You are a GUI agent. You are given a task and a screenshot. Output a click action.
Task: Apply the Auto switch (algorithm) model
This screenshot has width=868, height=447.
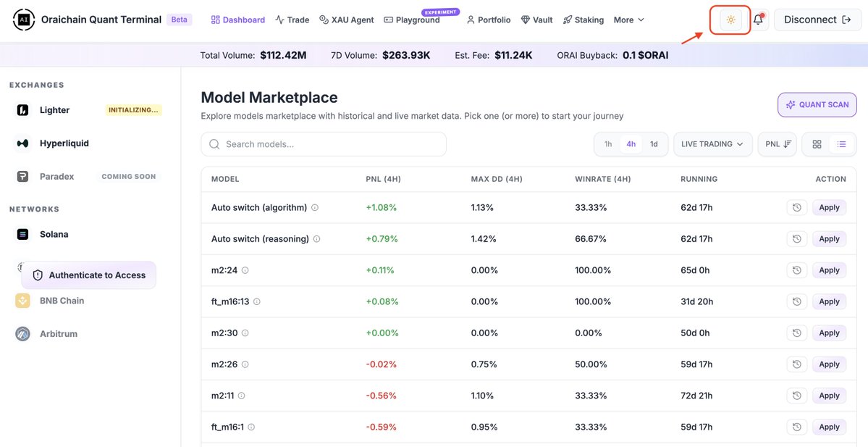click(x=829, y=208)
